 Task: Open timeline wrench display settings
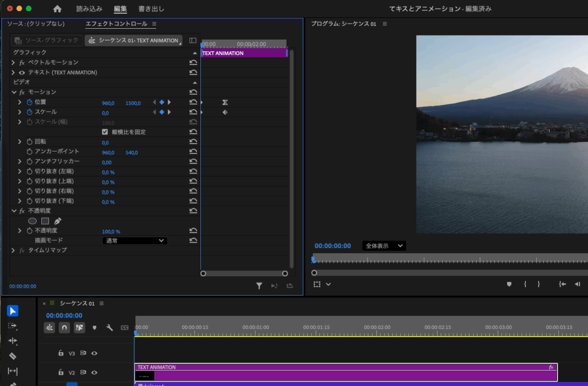pos(110,327)
